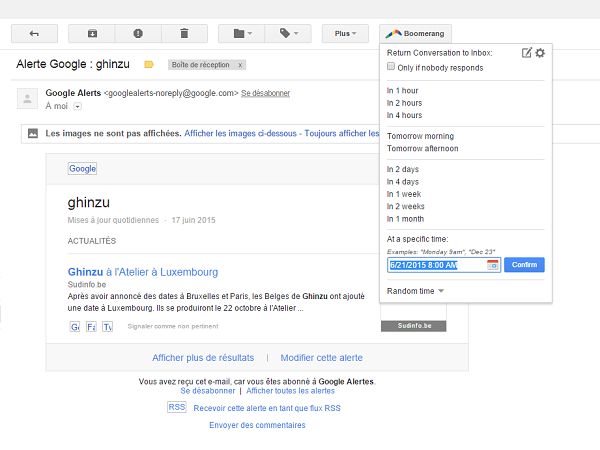The height and width of the screenshot is (450, 600).
Task: Share the article on Twitter icon
Action: pos(108,327)
